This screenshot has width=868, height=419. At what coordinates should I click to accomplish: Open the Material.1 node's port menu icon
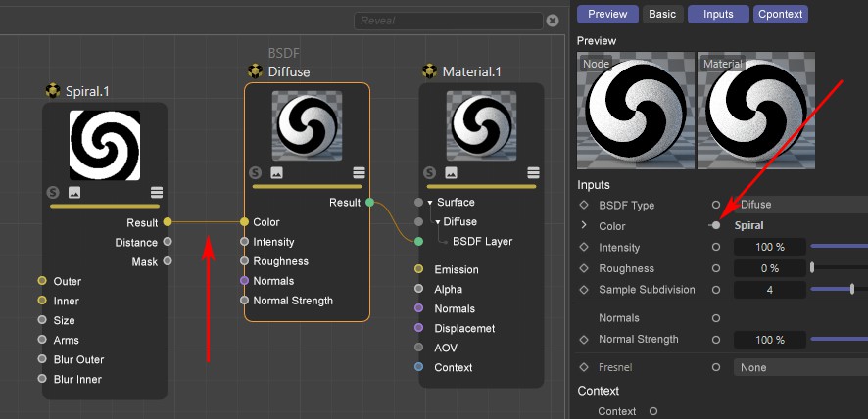(533, 173)
